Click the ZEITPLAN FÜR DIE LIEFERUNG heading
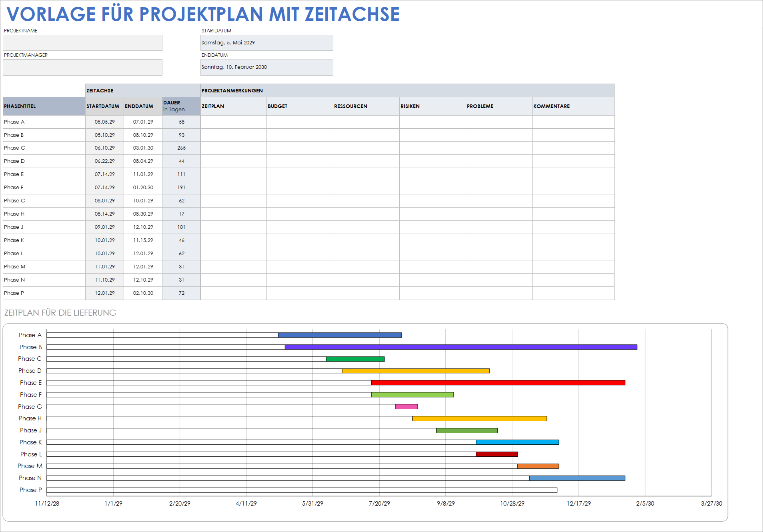763x532 pixels. coord(60,313)
